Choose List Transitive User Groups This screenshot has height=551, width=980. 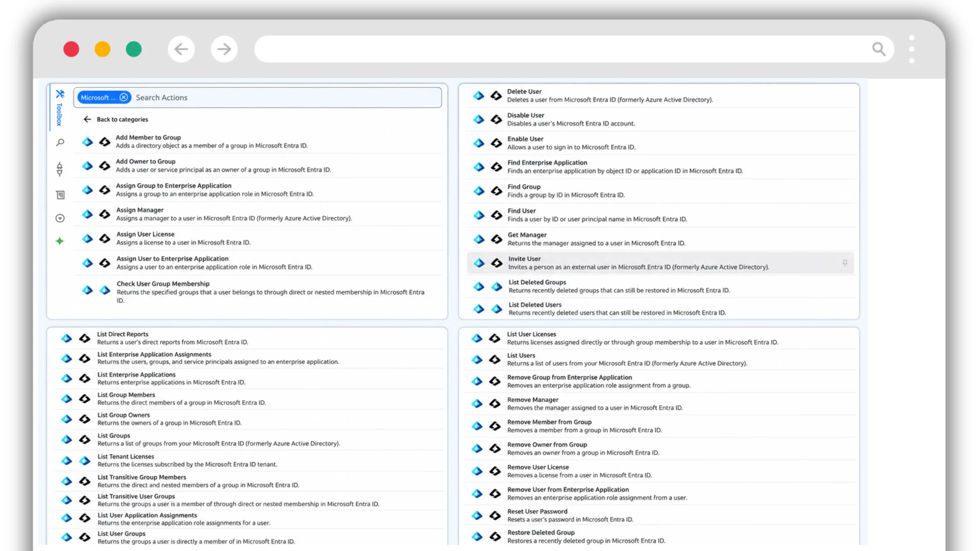249,500
